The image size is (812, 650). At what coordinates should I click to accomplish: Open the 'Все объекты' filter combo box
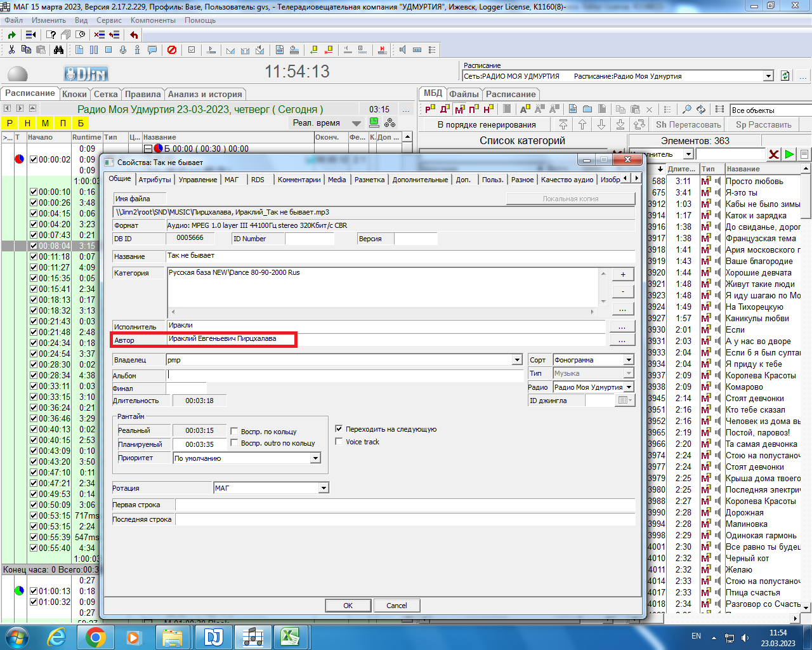(770, 110)
